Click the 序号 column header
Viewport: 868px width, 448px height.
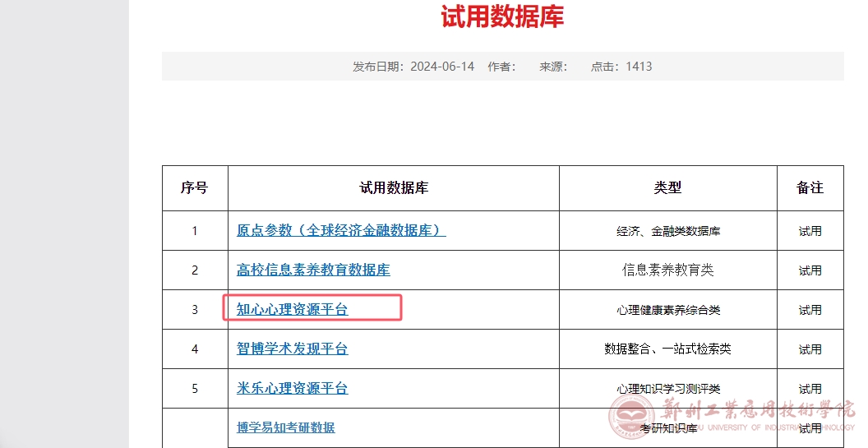click(x=194, y=187)
